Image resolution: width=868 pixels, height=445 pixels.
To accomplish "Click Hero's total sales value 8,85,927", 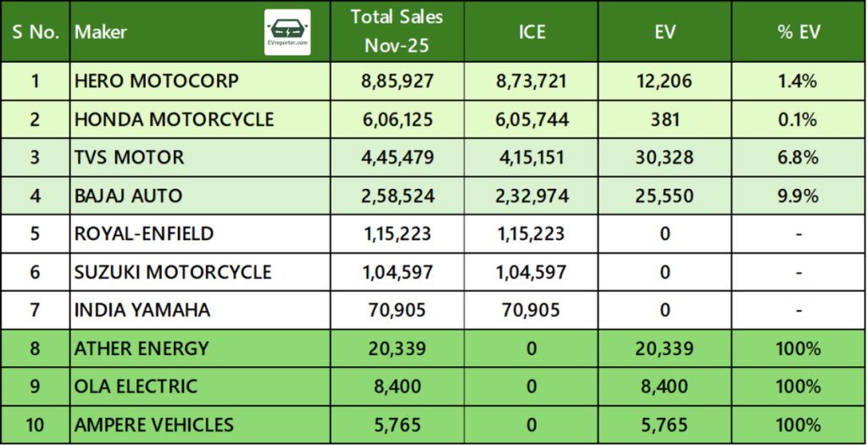I will [x=398, y=81].
